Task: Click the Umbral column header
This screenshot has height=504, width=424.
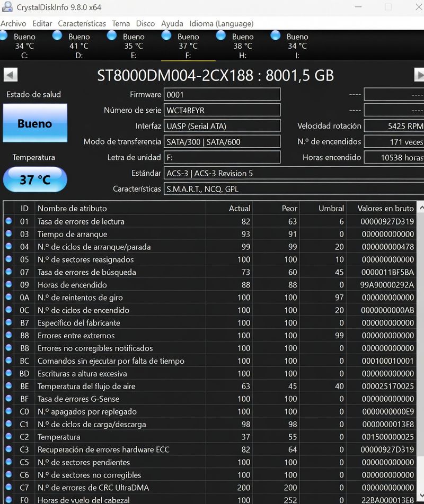Action: pyautogui.click(x=323, y=208)
